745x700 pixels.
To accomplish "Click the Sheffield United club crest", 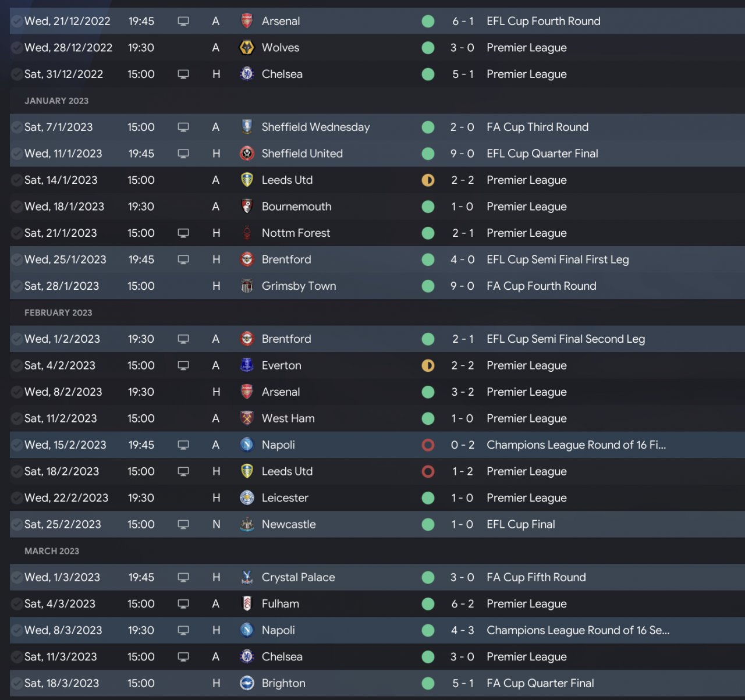I will click(247, 154).
